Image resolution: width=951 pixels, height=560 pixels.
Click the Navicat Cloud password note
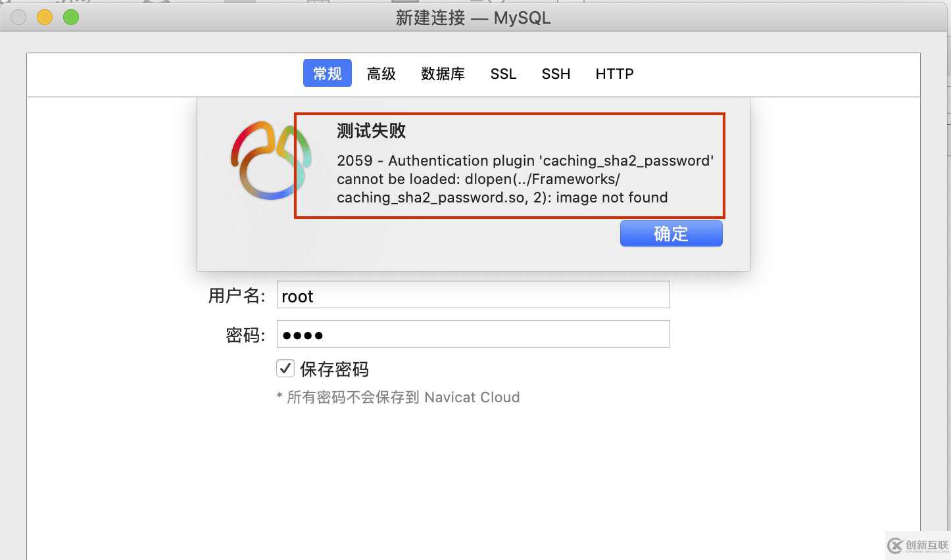point(399,397)
